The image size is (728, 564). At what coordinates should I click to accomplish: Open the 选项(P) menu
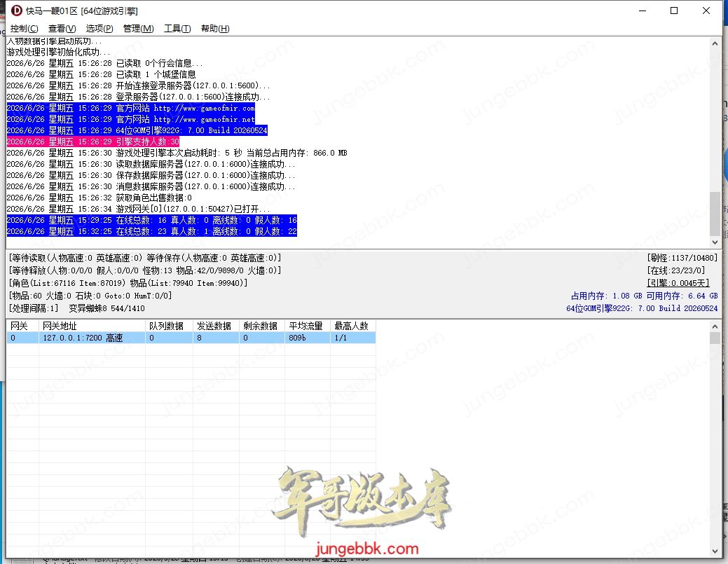[x=99, y=28]
